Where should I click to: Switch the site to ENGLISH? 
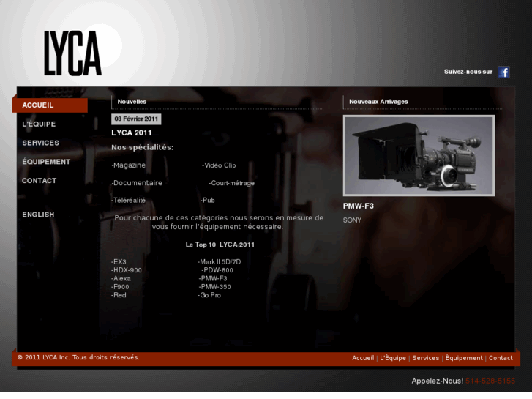38,215
